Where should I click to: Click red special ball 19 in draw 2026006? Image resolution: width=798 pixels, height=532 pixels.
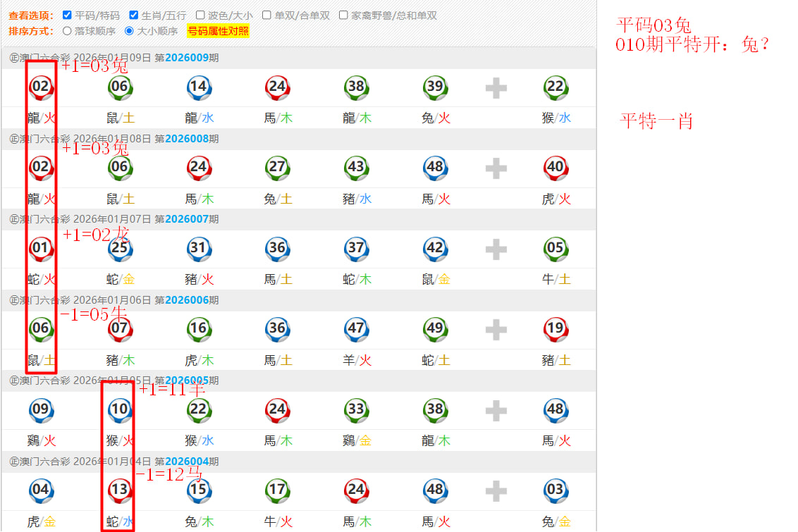tap(555, 329)
